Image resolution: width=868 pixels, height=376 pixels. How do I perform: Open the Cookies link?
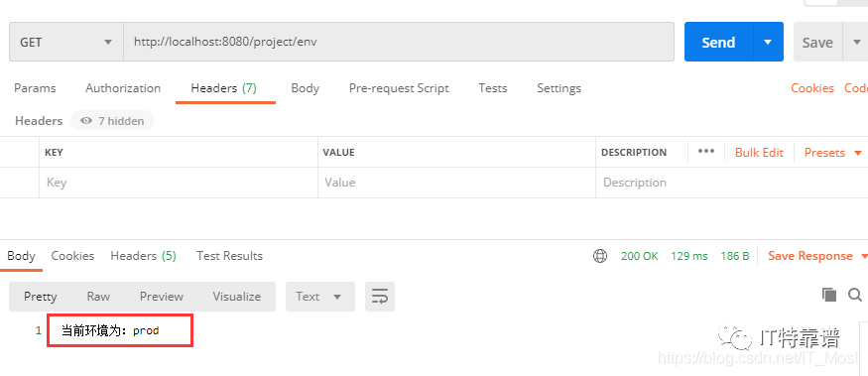(812, 88)
